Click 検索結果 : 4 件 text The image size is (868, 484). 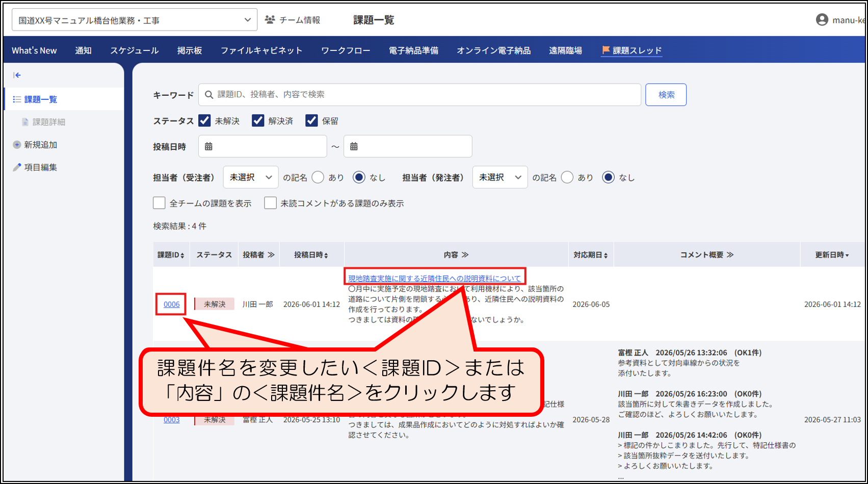click(x=179, y=226)
